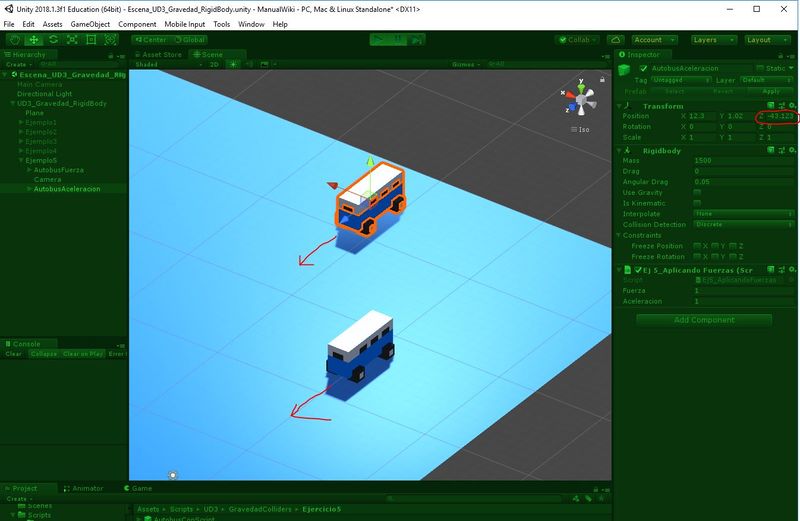Toggle AutobusAceleracion active checkbox
Screen dimensions: 800x521
point(643,68)
